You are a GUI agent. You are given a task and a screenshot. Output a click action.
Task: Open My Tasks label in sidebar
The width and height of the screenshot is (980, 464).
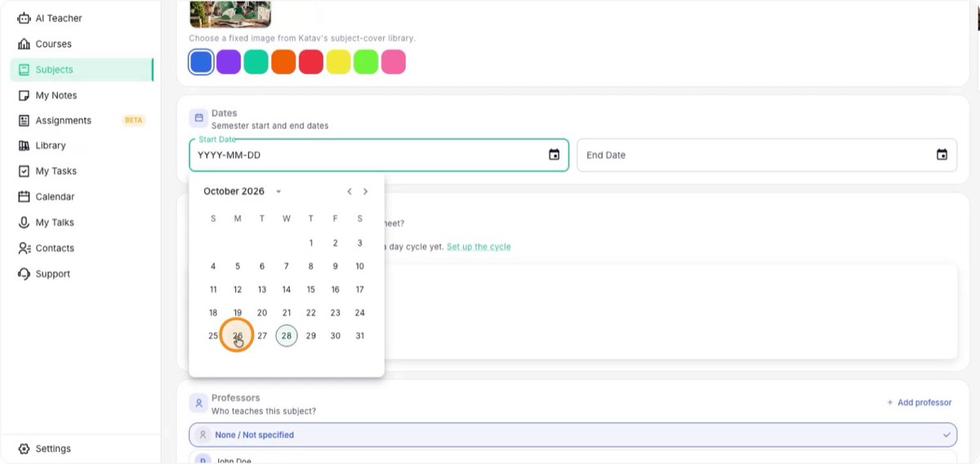[x=56, y=172]
